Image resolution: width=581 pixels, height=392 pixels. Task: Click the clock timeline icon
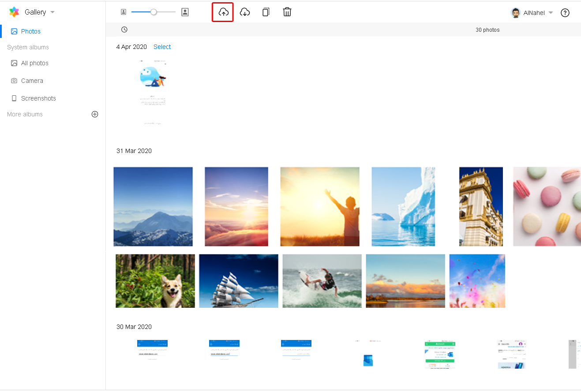click(x=124, y=30)
